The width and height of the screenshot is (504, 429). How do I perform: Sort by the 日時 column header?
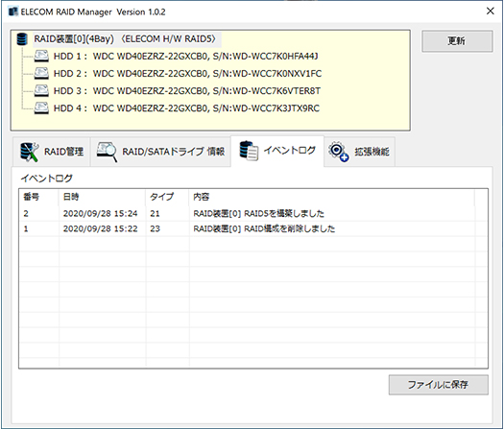[102, 197]
